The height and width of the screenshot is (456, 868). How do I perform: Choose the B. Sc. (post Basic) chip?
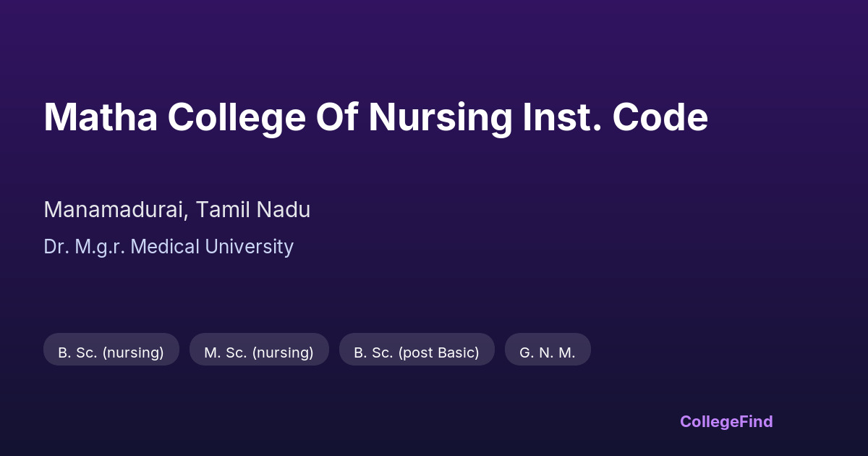(x=416, y=352)
